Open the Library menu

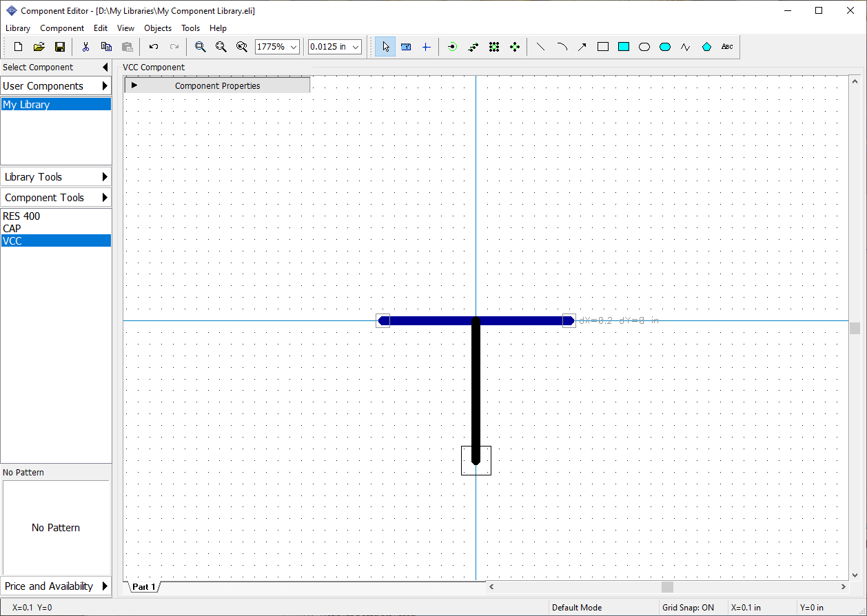tap(18, 28)
